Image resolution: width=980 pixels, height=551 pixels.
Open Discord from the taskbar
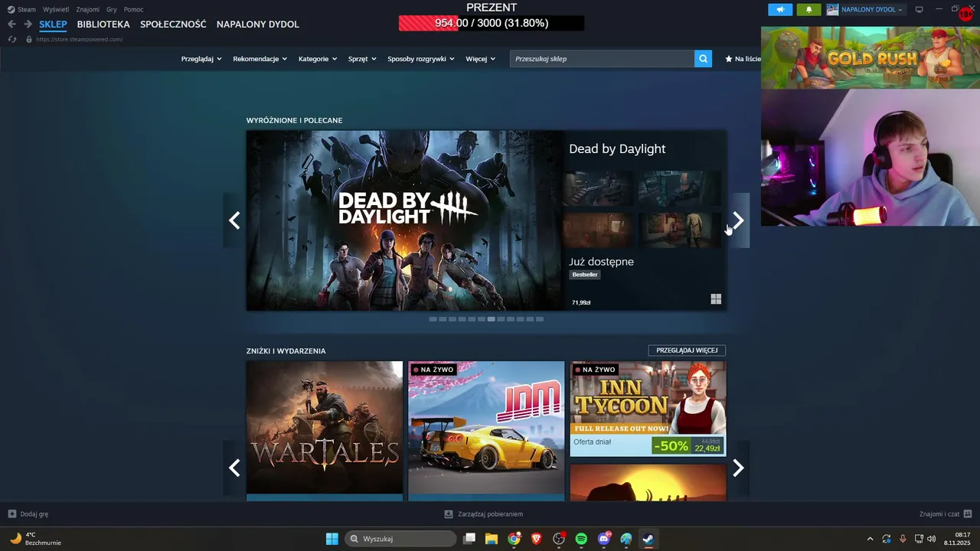(604, 539)
